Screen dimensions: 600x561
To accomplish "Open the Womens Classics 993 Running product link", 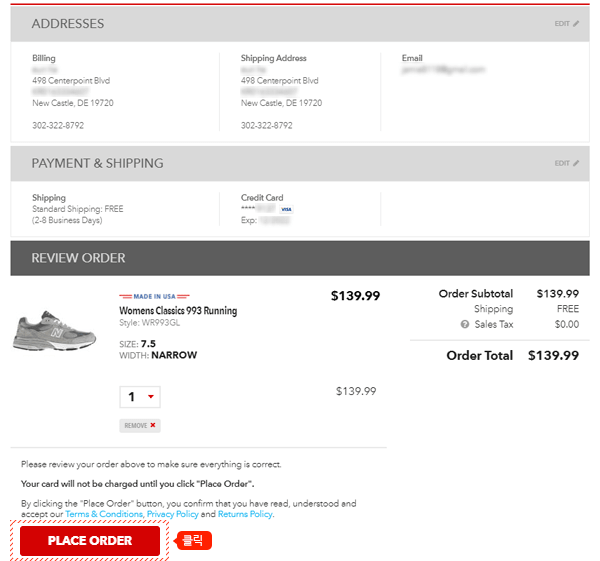I will pos(178,311).
